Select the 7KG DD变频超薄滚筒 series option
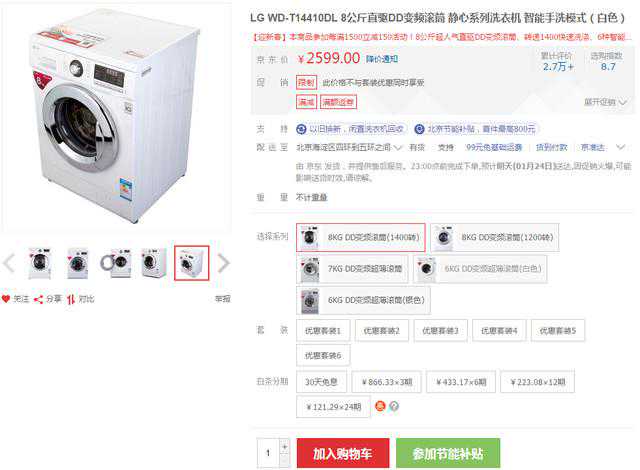The image size is (640, 470). tap(352, 268)
